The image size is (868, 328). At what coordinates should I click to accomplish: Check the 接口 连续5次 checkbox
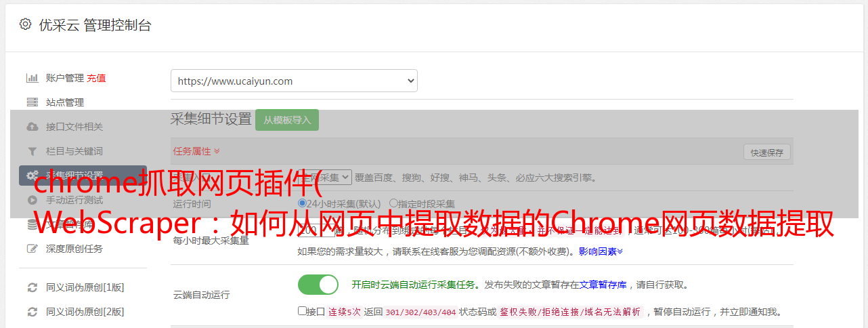[302, 312]
